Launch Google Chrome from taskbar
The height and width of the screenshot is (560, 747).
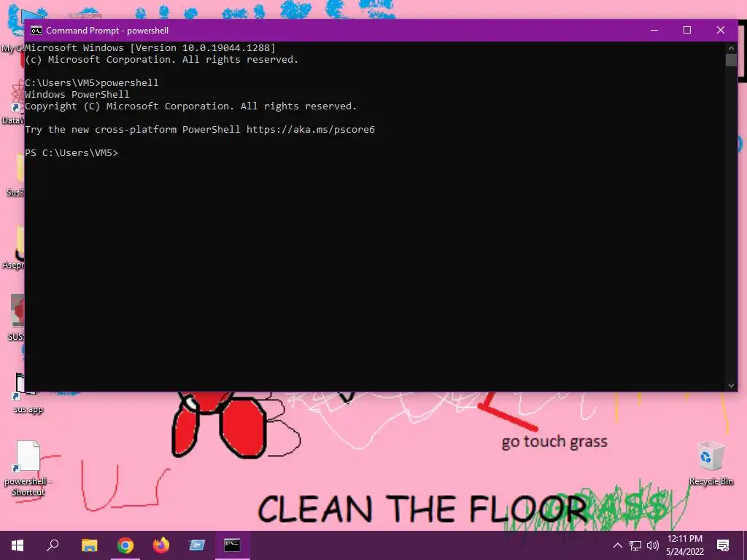[x=125, y=545]
